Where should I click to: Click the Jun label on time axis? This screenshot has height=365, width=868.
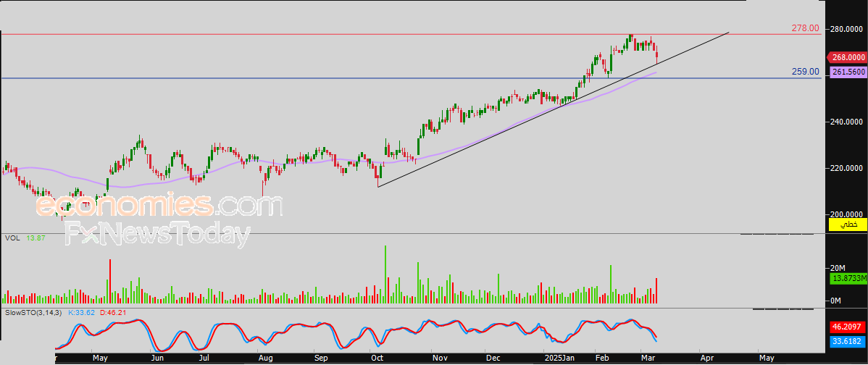(x=159, y=358)
